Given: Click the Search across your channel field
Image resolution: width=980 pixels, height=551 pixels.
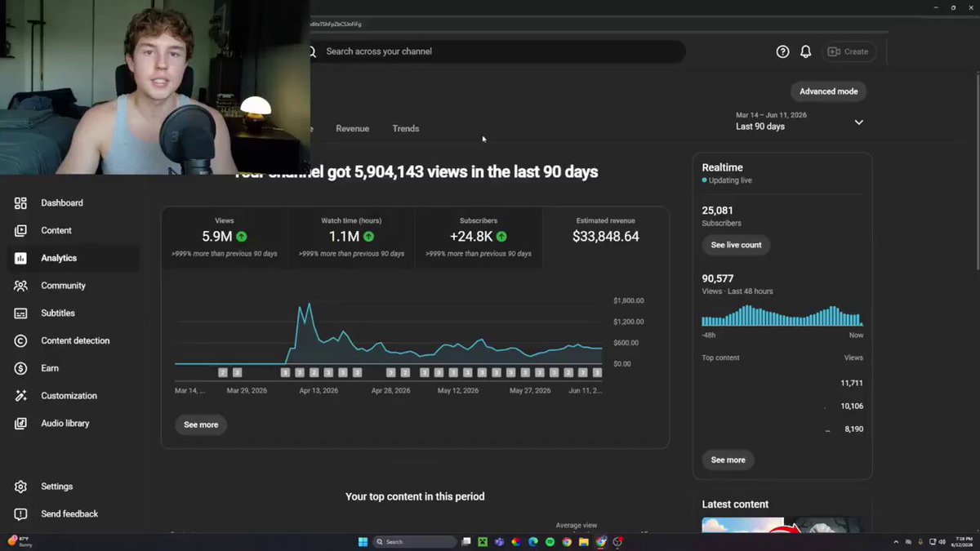Looking at the screenshot, I should click(498, 51).
